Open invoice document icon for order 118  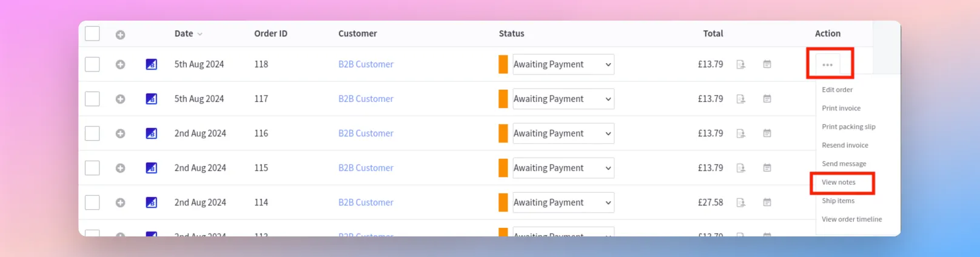pos(740,64)
